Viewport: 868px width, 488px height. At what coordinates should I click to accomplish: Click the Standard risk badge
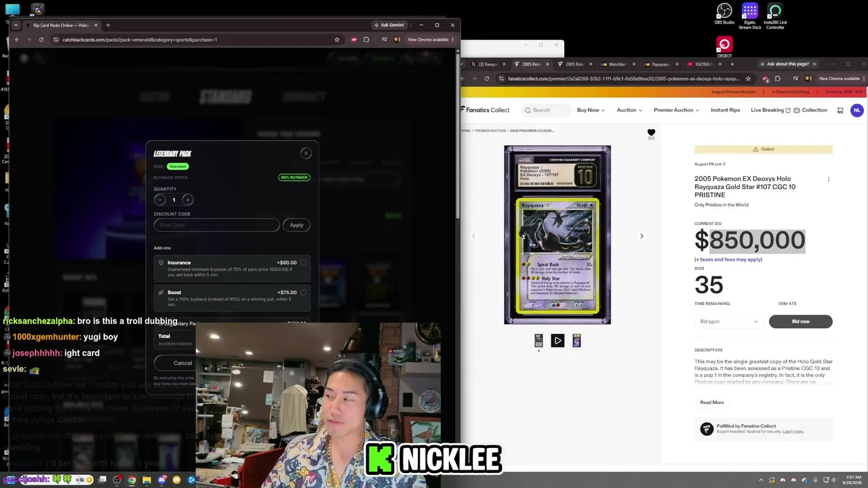point(178,166)
